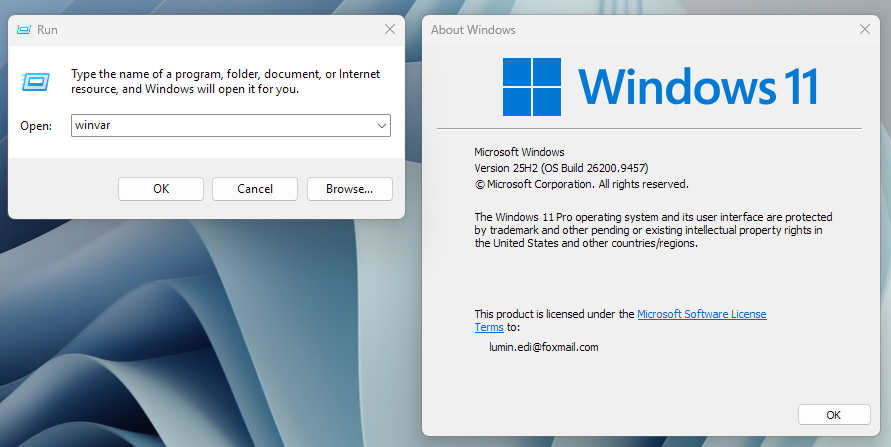Open the Terms link

[x=489, y=327]
